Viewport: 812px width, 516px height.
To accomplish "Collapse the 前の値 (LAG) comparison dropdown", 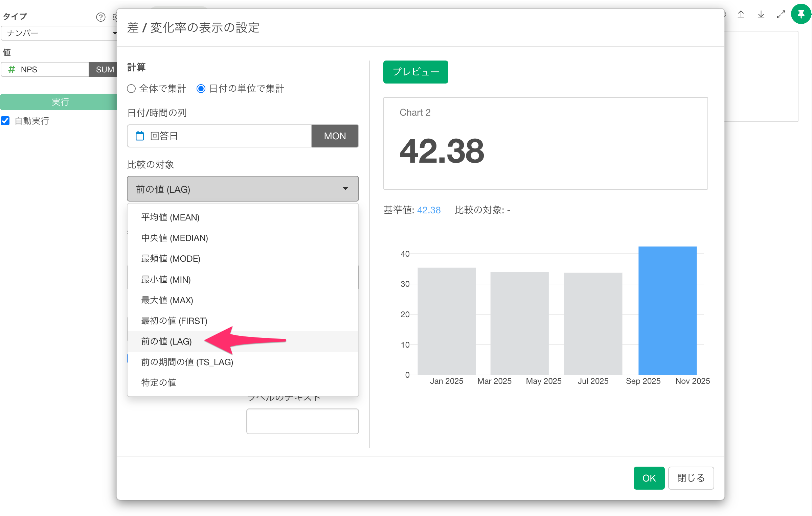I will click(x=243, y=189).
